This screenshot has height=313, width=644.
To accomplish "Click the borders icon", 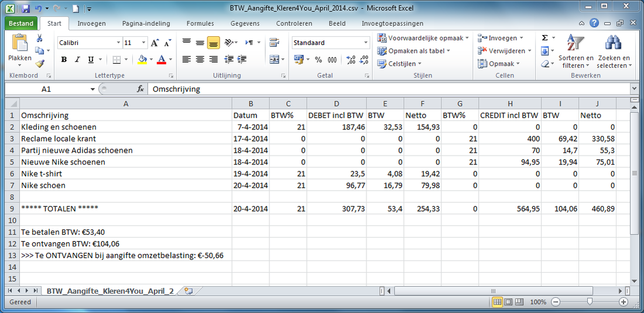I will pos(117,60).
